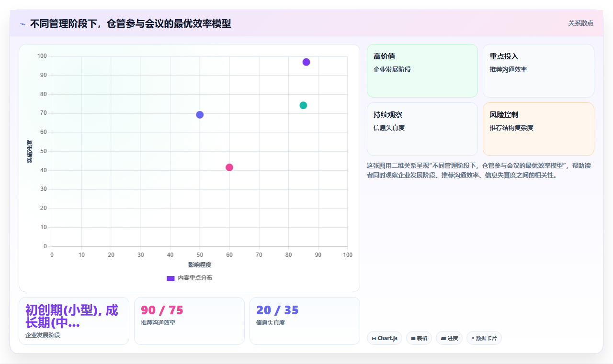Open the 高价值 quadrant card
This screenshot has height=364, width=613.
coord(422,71)
